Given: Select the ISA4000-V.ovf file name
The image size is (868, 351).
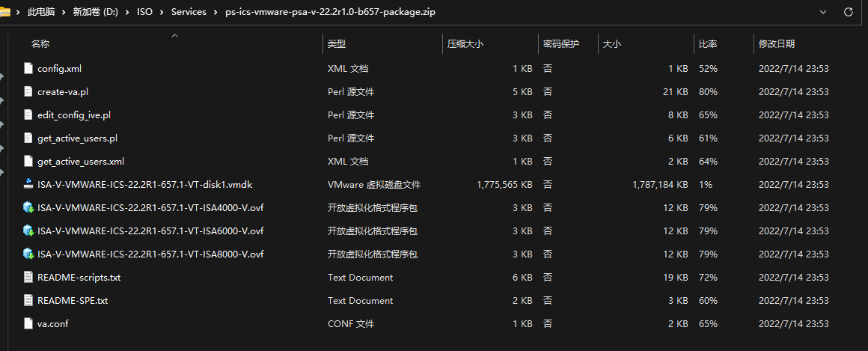Looking at the screenshot, I should pos(150,207).
